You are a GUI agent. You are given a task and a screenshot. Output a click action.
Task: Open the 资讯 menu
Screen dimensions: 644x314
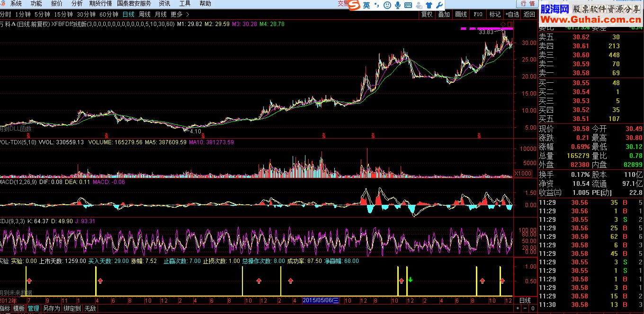(165, 4)
